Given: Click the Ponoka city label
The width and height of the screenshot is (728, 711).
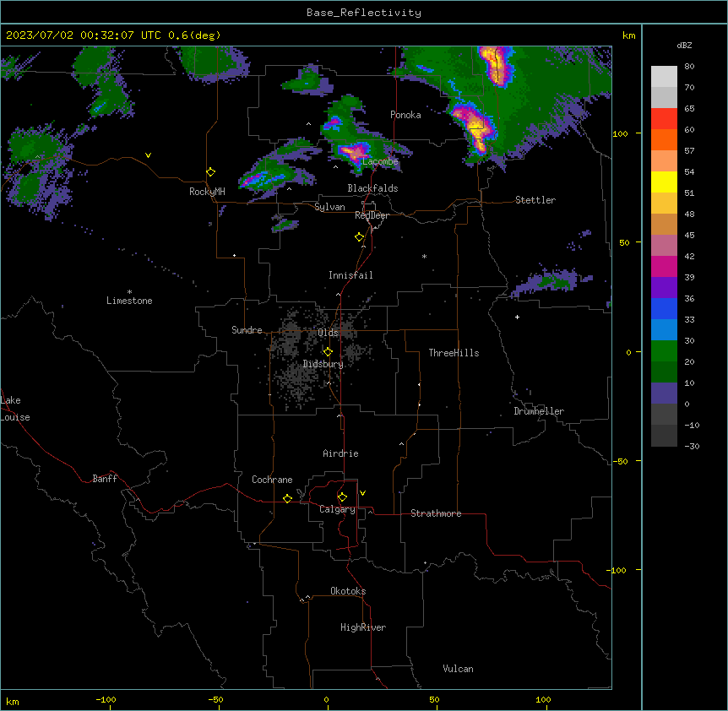Looking at the screenshot, I should point(405,115).
